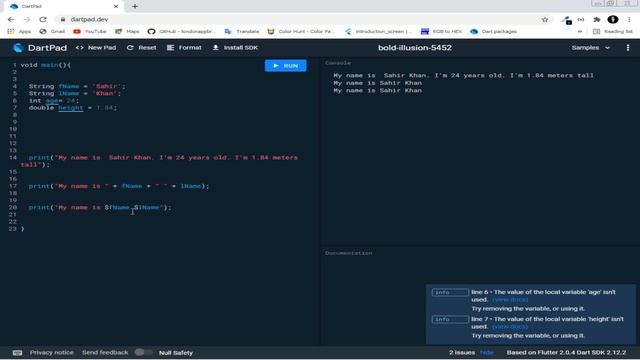
Task: Click the print statement on line 20
Action: point(100,207)
